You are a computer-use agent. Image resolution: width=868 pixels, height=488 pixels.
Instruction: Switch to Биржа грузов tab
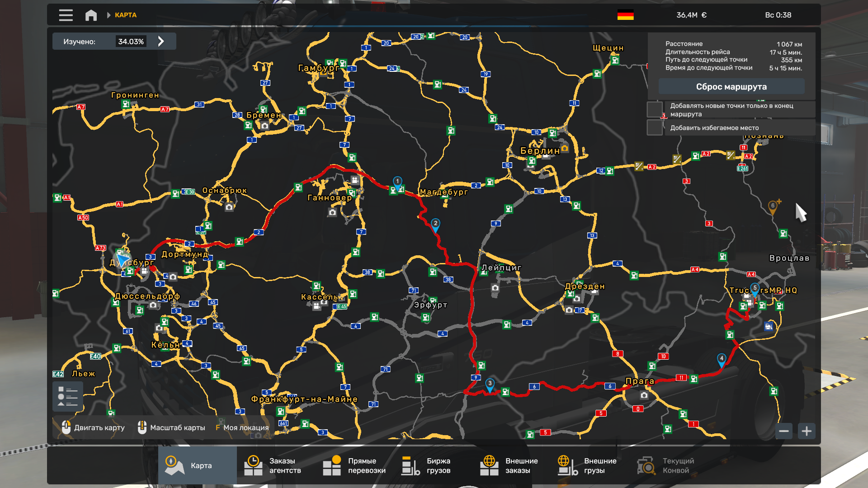[x=426, y=465]
